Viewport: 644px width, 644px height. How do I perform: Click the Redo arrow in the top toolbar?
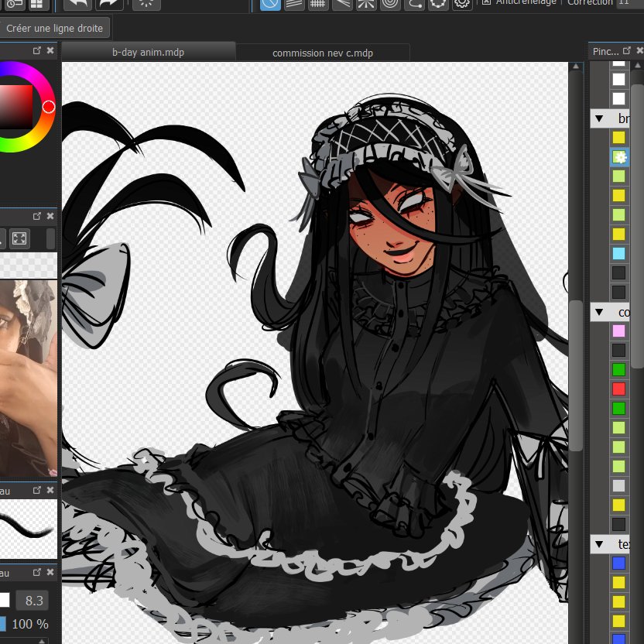[109, 4]
